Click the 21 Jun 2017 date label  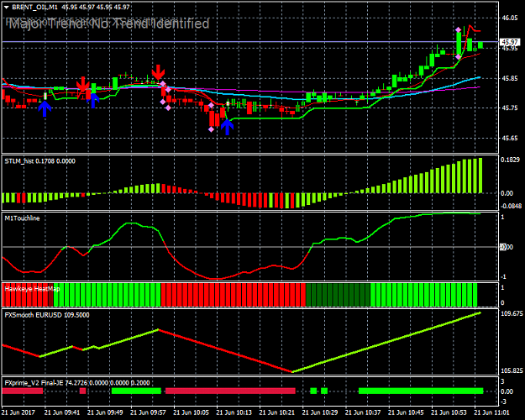pyautogui.click(x=18, y=412)
